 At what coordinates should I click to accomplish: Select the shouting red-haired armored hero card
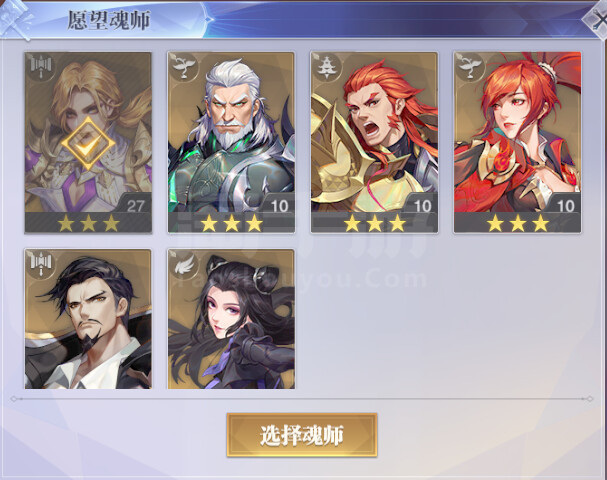(374, 143)
